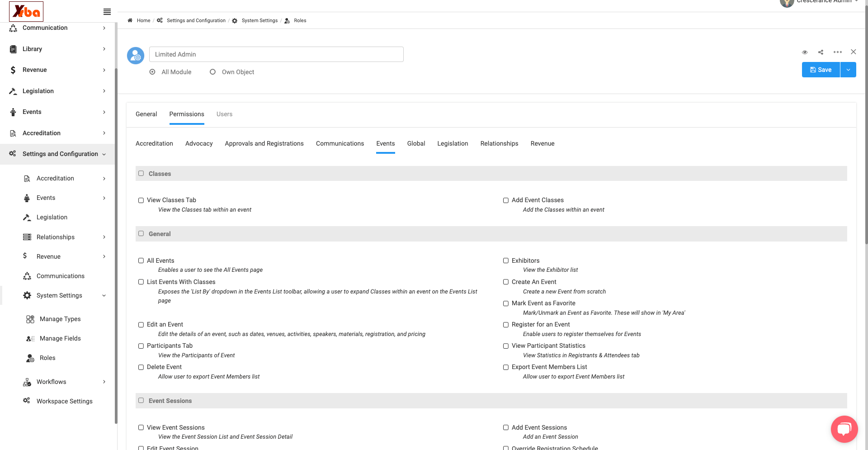
Task: Expand the Events main sidebar menu
Action: tap(104, 112)
